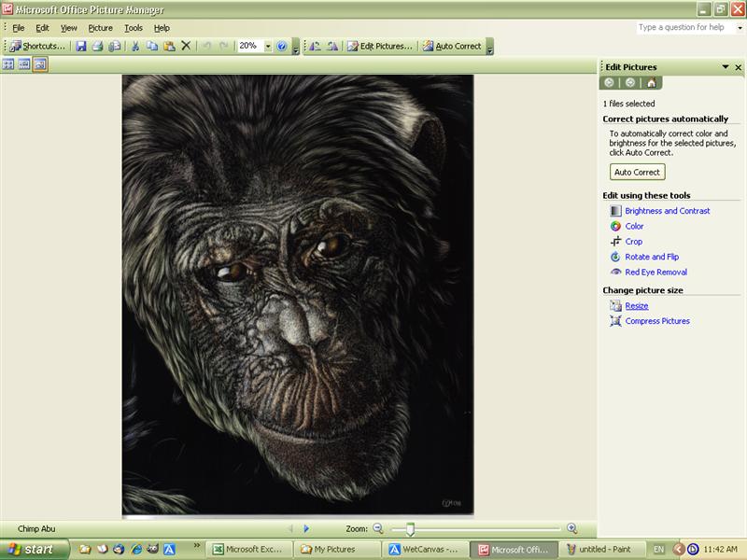Open Compress Pictures link
Screen dimensions: 747x560
[x=657, y=321]
